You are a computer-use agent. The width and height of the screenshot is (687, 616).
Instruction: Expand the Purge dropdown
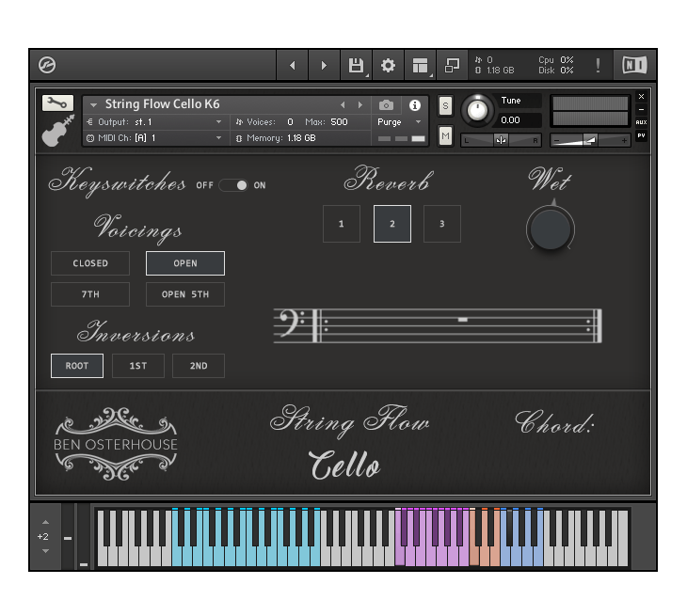coord(400,122)
